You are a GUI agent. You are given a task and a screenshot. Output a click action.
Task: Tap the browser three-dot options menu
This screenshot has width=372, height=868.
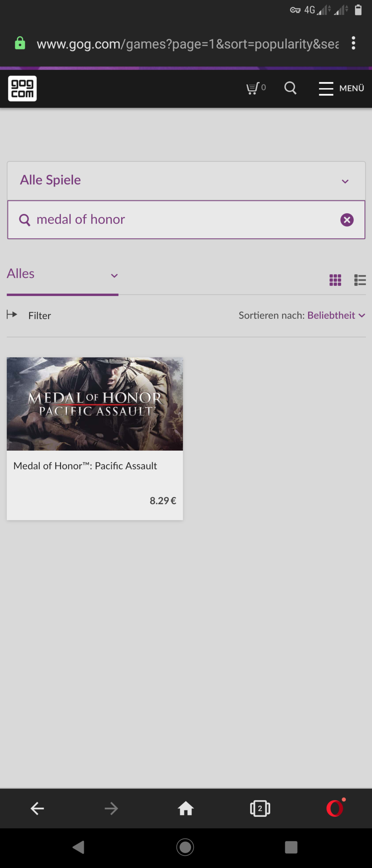click(x=353, y=43)
